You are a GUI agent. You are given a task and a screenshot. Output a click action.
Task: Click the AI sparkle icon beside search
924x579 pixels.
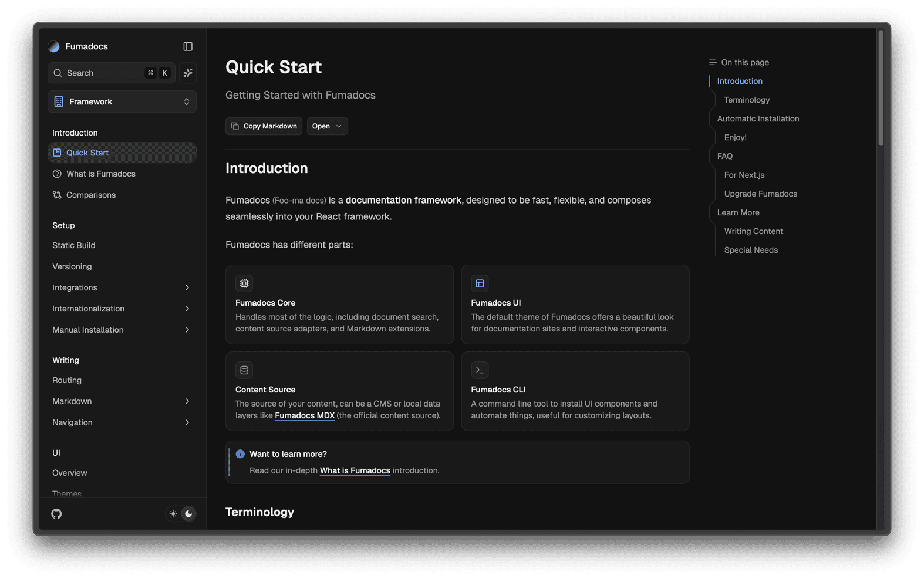coord(188,73)
